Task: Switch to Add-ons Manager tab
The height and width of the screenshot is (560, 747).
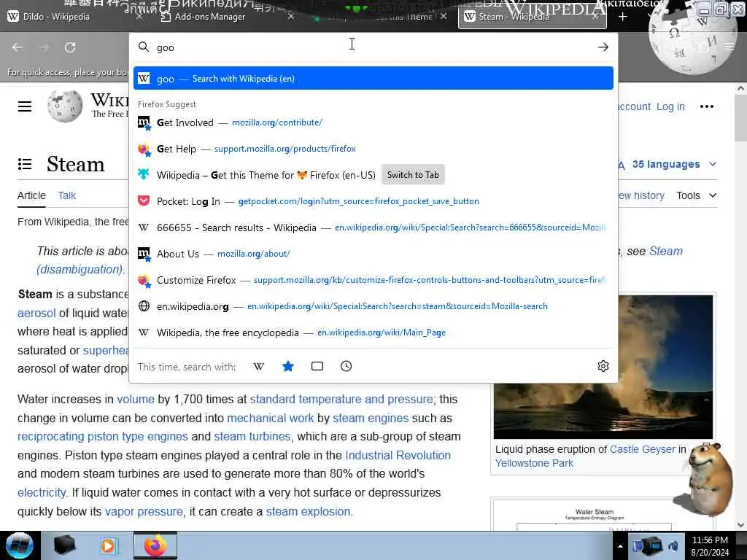Action: point(209,17)
